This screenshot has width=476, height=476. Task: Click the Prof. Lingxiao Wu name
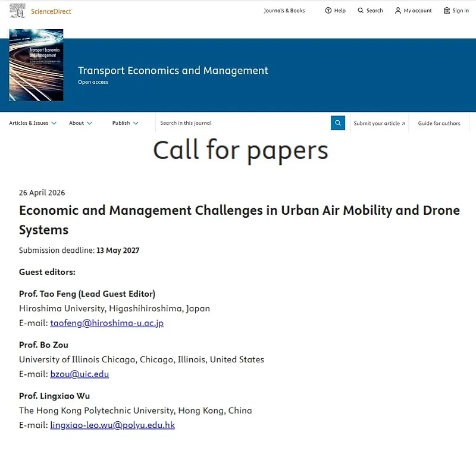(54, 396)
